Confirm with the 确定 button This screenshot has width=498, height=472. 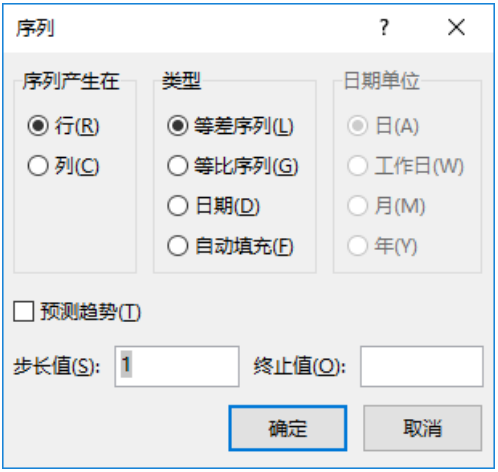point(288,428)
